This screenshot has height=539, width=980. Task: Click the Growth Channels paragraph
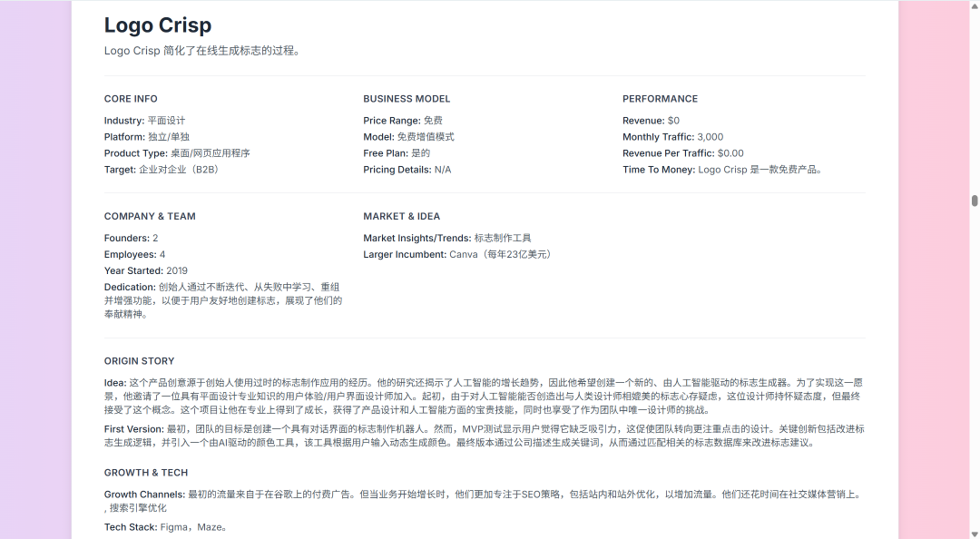485,501
